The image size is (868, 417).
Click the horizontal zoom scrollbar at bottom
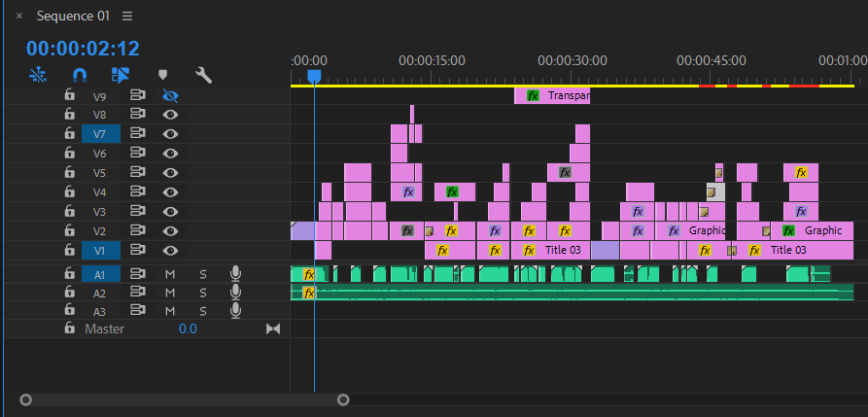(184, 400)
